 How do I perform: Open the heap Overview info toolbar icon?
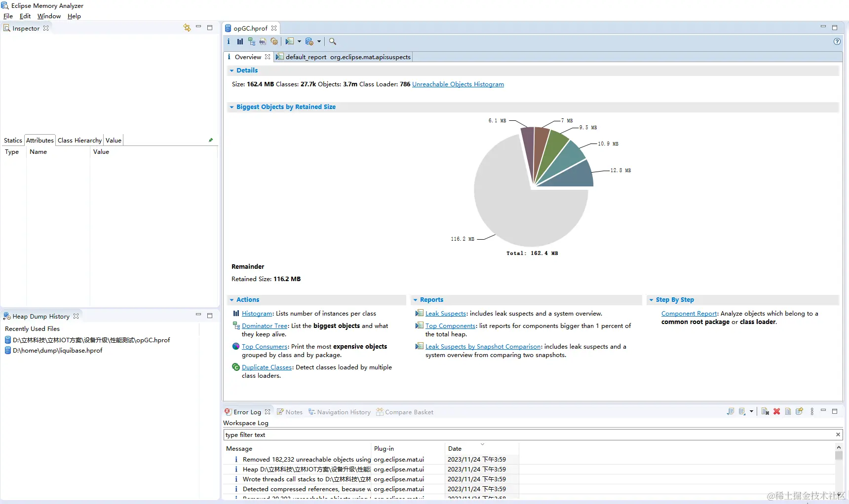pos(229,41)
